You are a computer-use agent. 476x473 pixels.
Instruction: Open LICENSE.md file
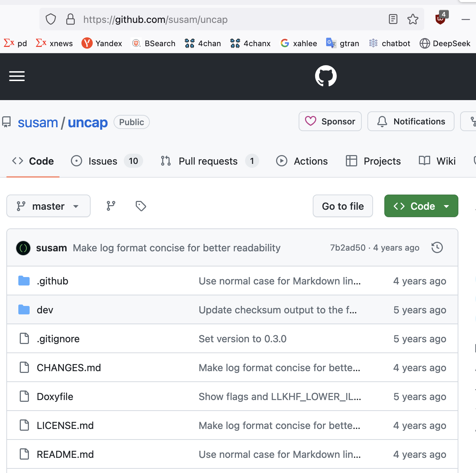click(65, 425)
